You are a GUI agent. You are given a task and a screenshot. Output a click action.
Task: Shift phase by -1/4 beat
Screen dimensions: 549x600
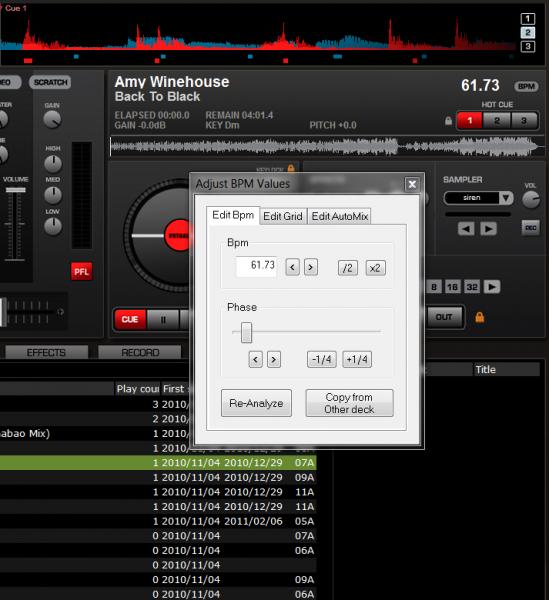322,359
